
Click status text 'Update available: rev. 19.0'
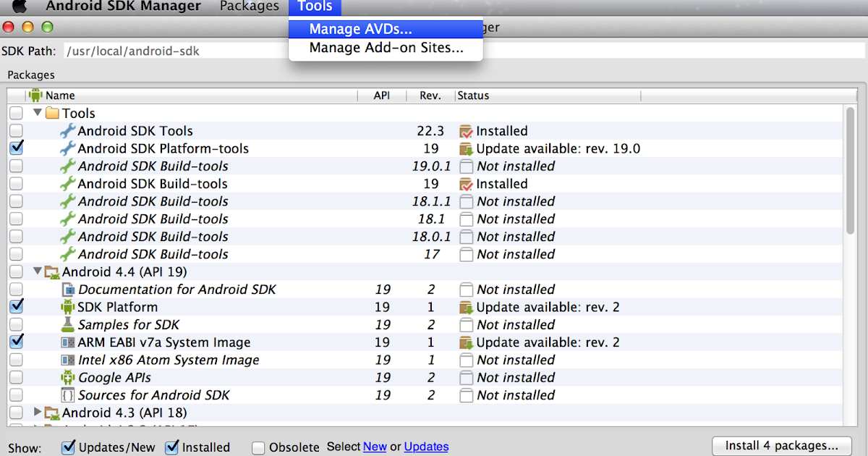[x=558, y=148]
